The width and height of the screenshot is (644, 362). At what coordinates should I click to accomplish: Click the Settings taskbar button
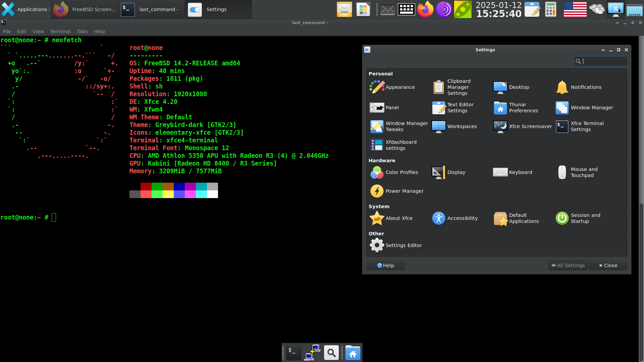pos(218,9)
